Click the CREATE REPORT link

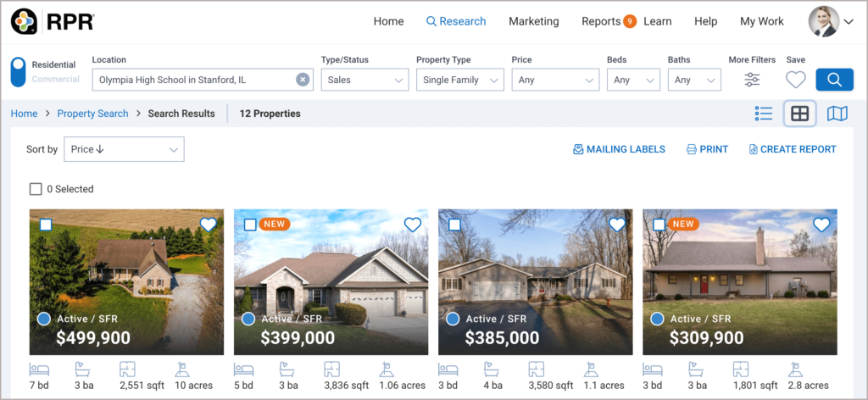tap(792, 149)
